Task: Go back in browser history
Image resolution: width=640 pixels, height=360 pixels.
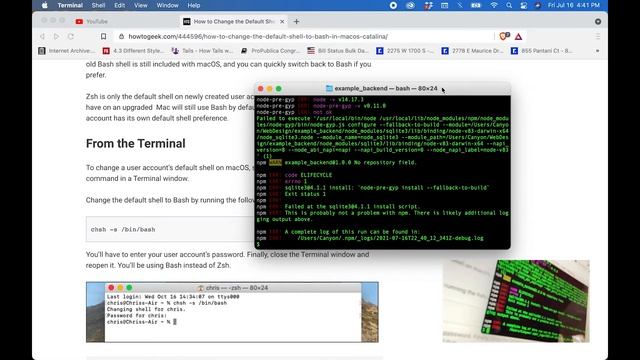Action: point(42,36)
